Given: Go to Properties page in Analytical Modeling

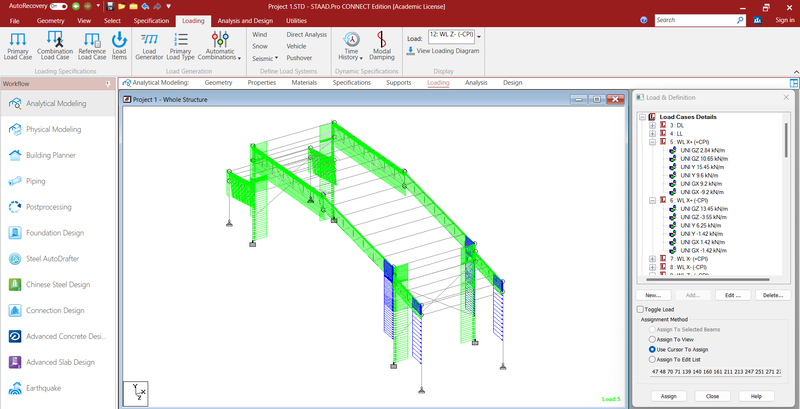Looking at the screenshot, I should [262, 83].
